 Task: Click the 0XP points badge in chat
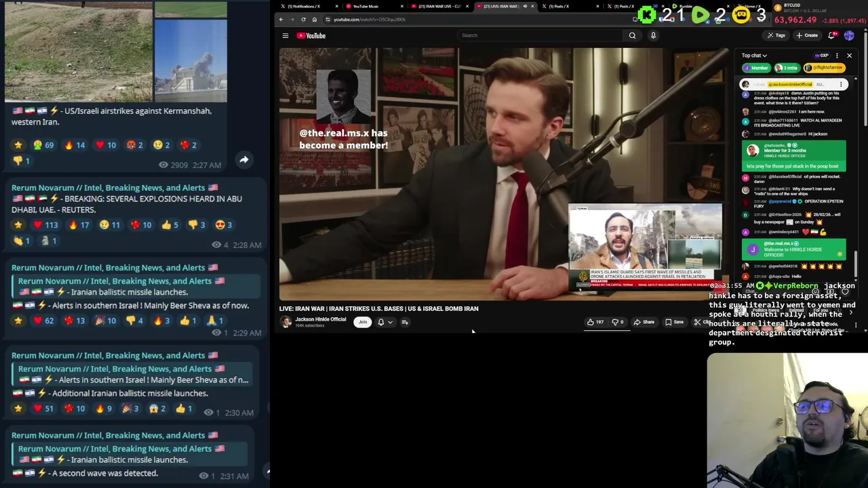coord(823,56)
